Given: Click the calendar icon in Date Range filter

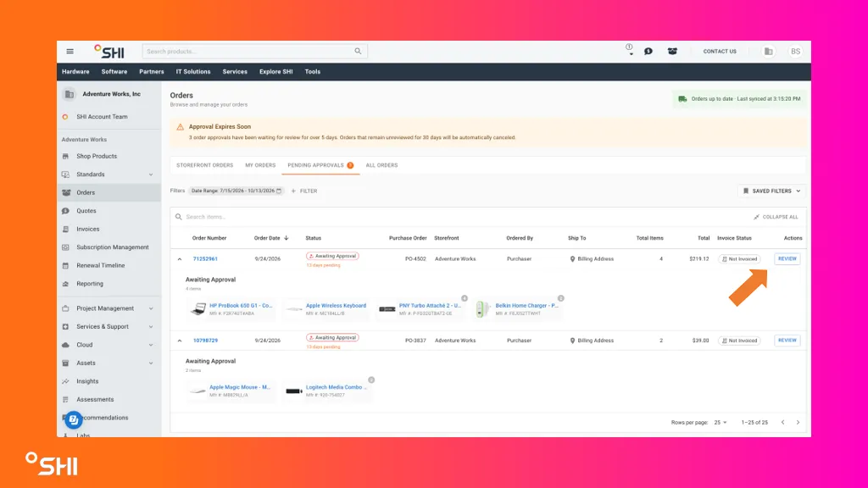Looking at the screenshot, I should [279, 191].
